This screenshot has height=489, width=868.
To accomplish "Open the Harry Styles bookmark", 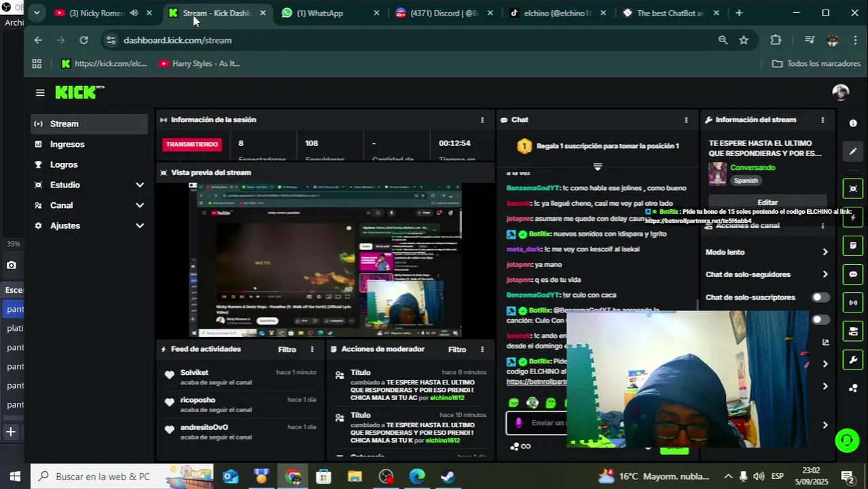I will [x=200, y=64].
